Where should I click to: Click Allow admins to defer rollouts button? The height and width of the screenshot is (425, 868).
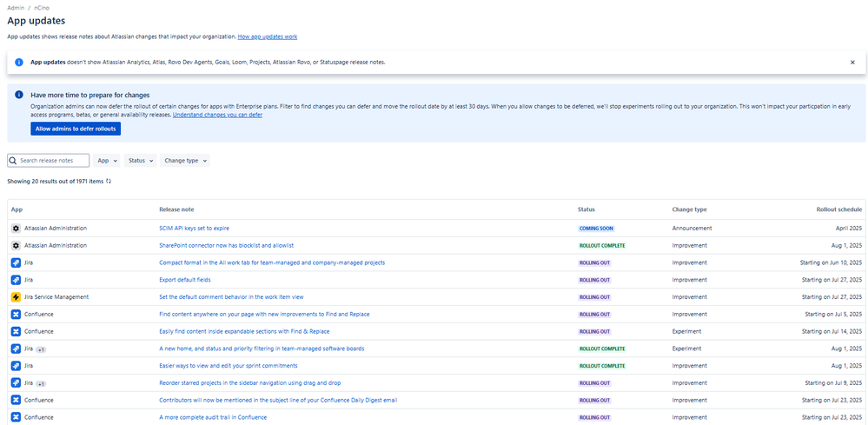click(76, 129)
